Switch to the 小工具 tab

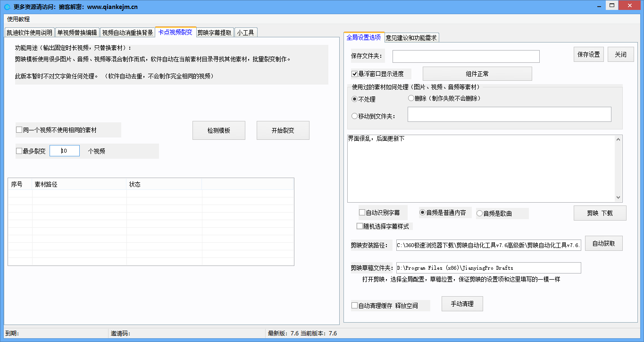(246, 32)
